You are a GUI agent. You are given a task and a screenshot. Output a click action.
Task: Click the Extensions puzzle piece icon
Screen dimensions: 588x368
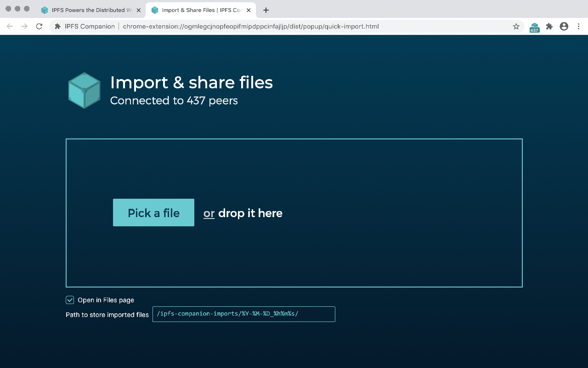coord(549,27)
